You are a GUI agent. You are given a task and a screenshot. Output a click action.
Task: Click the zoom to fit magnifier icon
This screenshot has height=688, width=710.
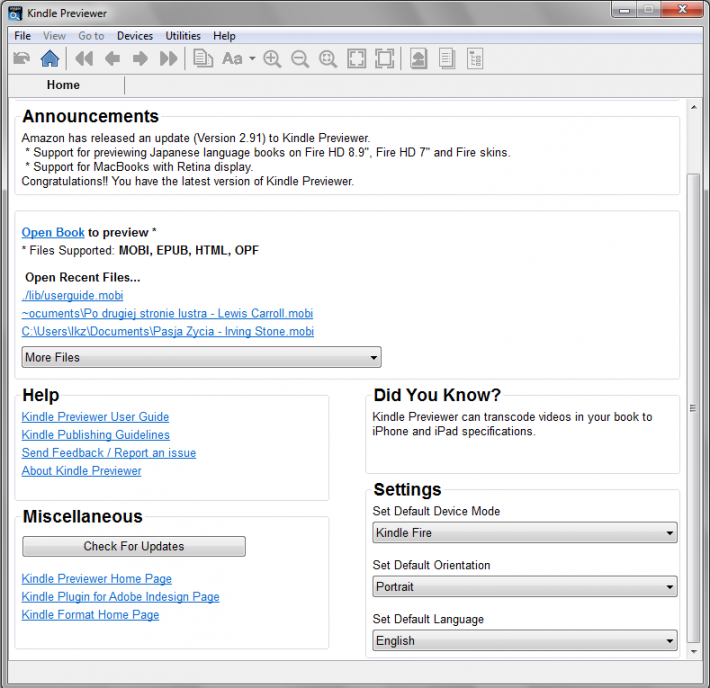tap(328, 59)
